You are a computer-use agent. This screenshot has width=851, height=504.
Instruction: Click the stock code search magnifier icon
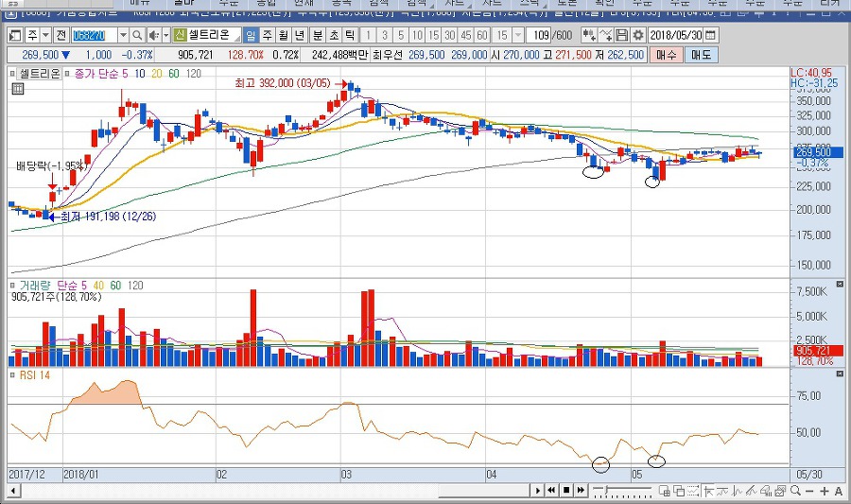(x=137, y=35)
